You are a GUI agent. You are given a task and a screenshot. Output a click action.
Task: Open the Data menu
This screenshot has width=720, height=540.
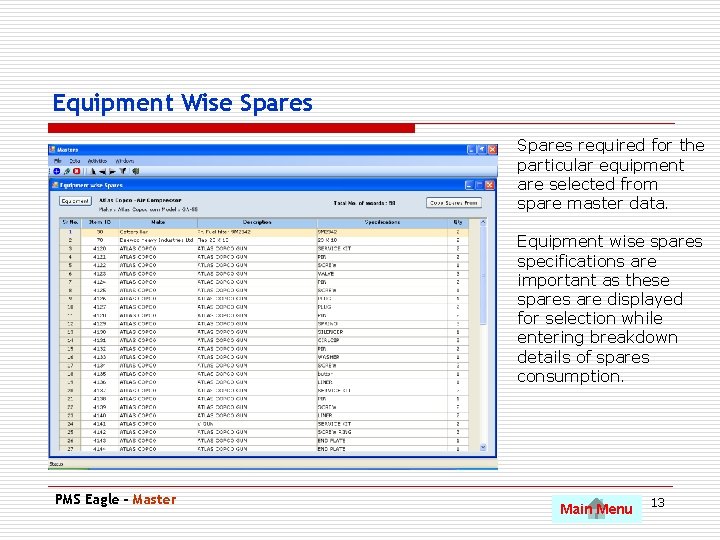75,161
